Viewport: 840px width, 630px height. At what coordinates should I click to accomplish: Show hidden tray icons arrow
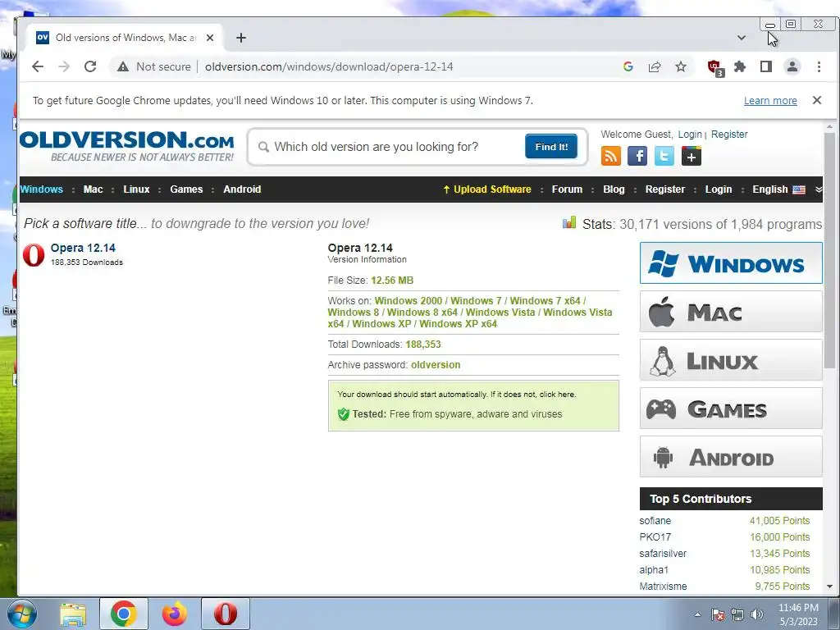pyautogui.click(x=697, y=614)
